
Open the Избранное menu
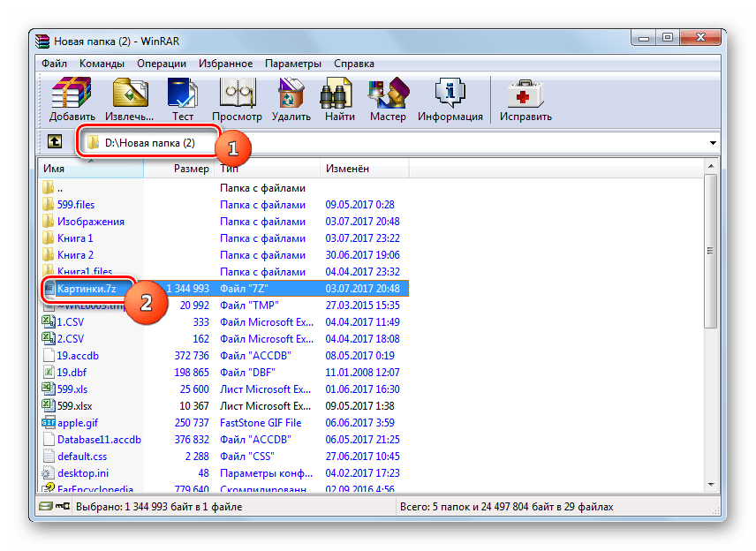[225, 64]
